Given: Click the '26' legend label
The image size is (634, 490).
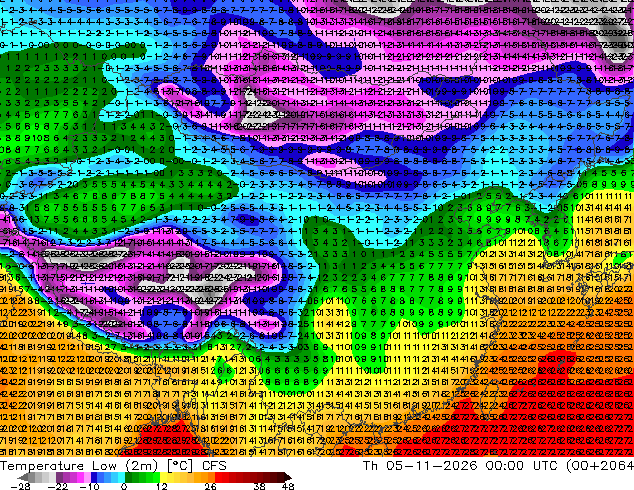Looking at the screenshot, I should pos(210,486).
